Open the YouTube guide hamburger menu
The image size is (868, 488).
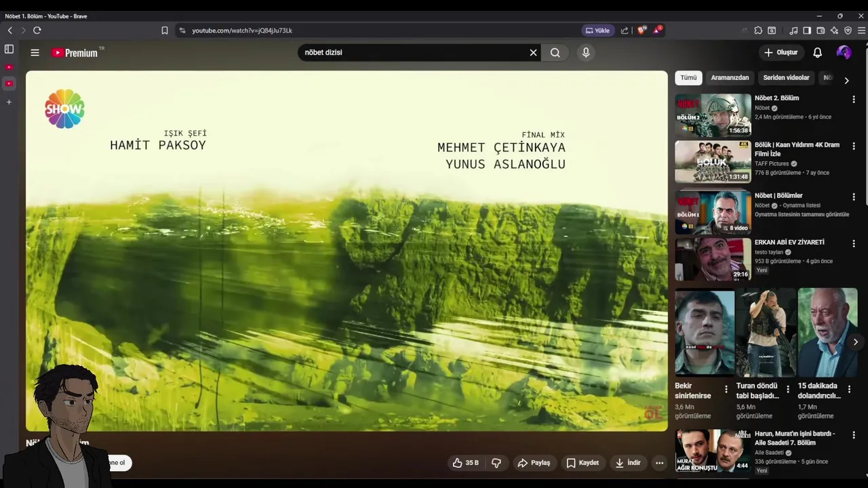(35, 52)
